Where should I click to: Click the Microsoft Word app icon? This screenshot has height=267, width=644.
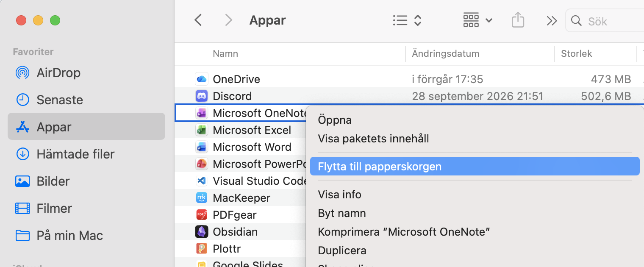coord(201,147)
